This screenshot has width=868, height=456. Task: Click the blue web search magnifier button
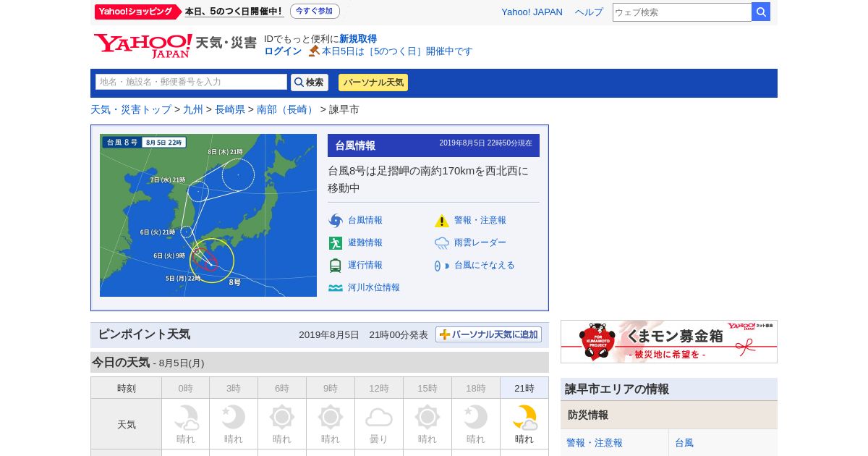761,12
